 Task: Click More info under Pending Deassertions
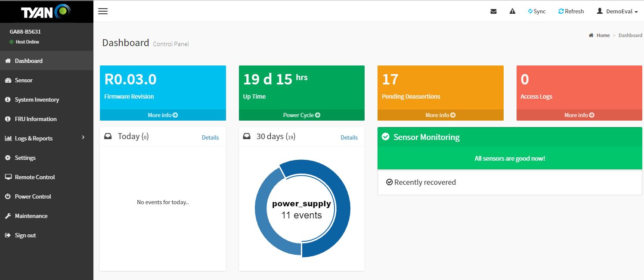click(440, 115)
